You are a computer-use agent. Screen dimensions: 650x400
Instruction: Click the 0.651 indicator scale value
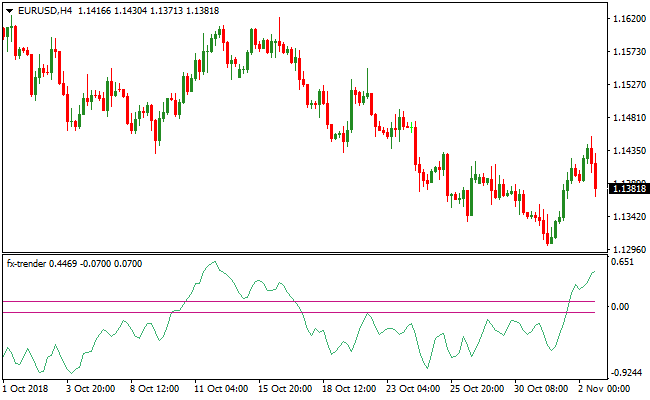pos(623,262)
